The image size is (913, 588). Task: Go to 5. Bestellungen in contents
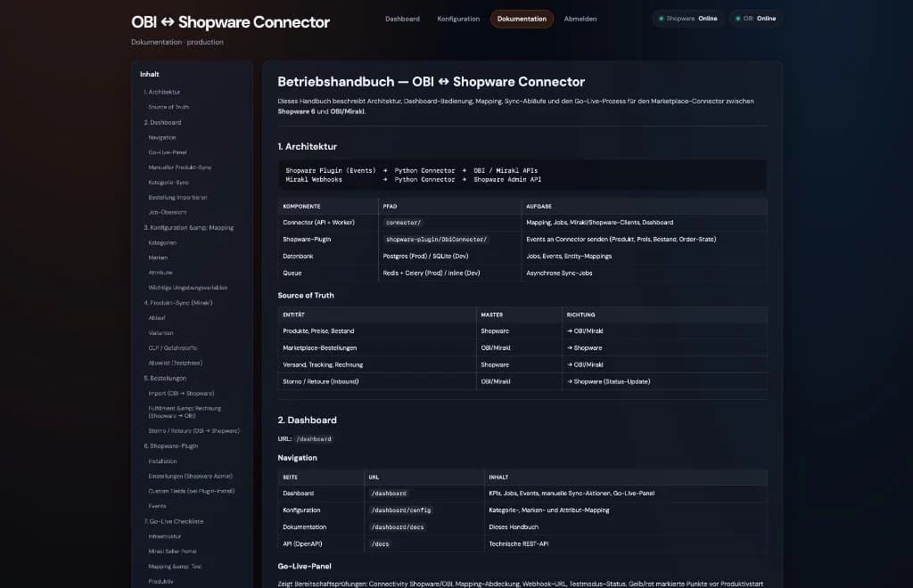click(x=165, y=378)
